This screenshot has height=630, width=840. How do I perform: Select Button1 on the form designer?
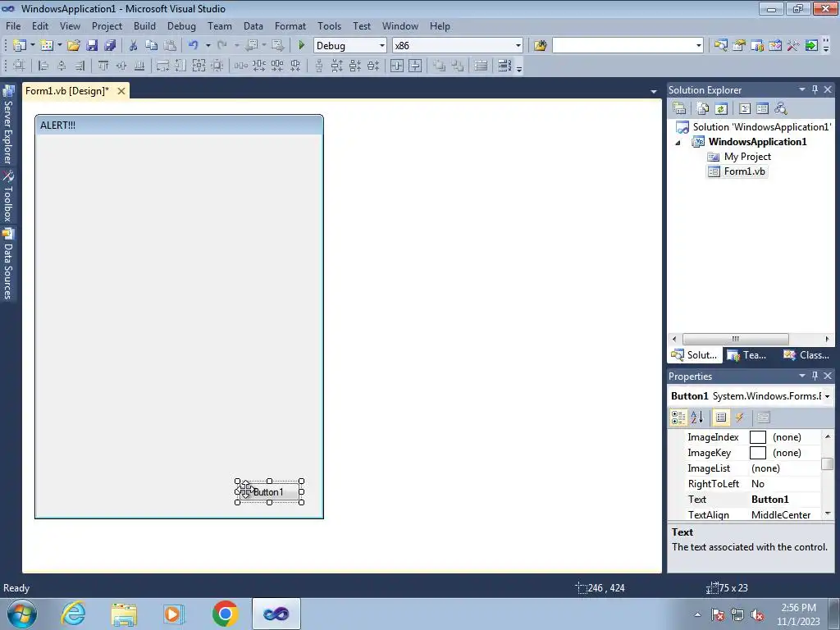click(269, 492)
